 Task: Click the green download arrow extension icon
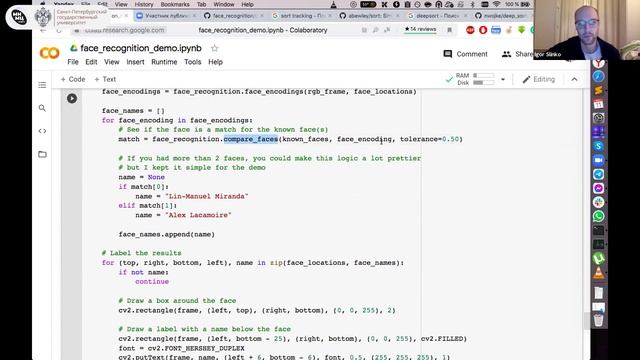coord(521,30)
